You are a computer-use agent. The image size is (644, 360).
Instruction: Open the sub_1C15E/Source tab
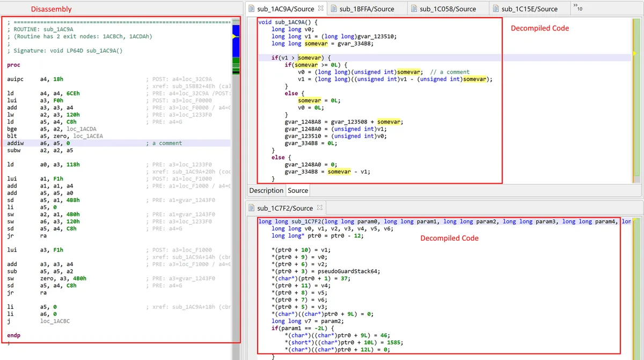[x=529, y=9]
